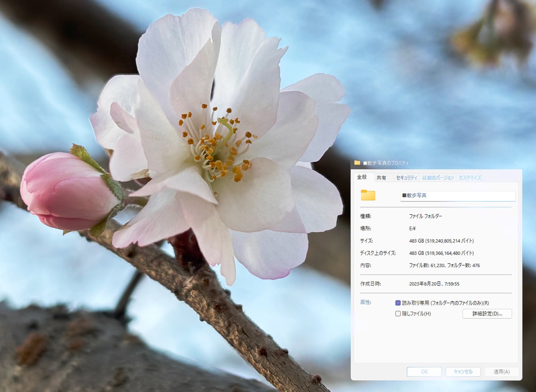Image resolution: width=536 pixels, height=392 pixels.
Task: Uncheck the 読み取り専用 attribute checkbox
Action: (398, 302)
